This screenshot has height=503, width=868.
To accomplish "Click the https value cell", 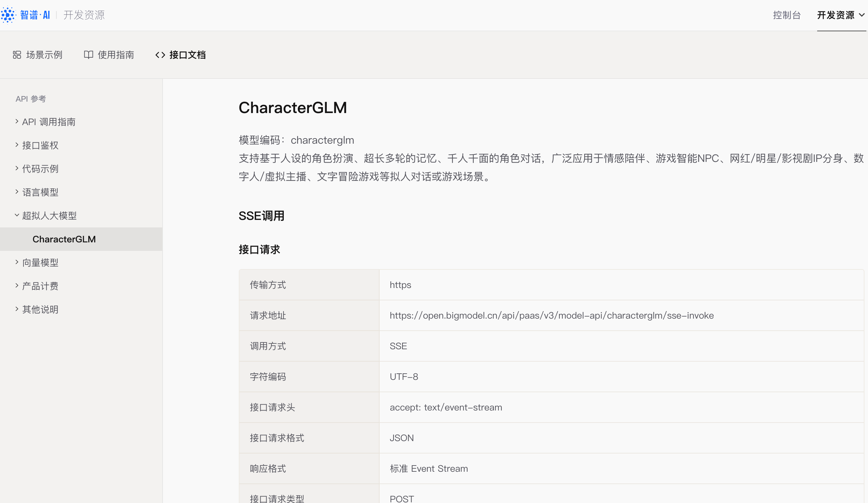I will tap(622, 285).
